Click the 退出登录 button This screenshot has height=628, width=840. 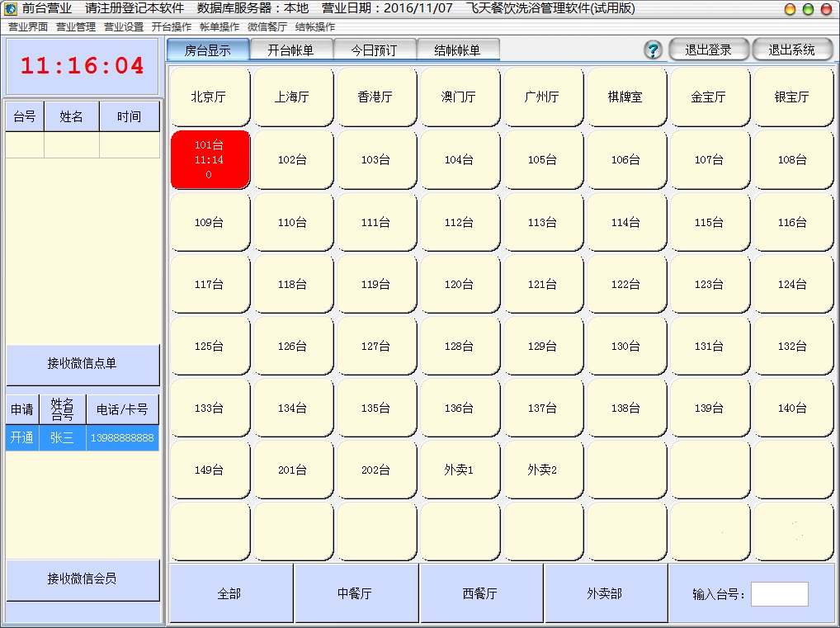[708, 50]
